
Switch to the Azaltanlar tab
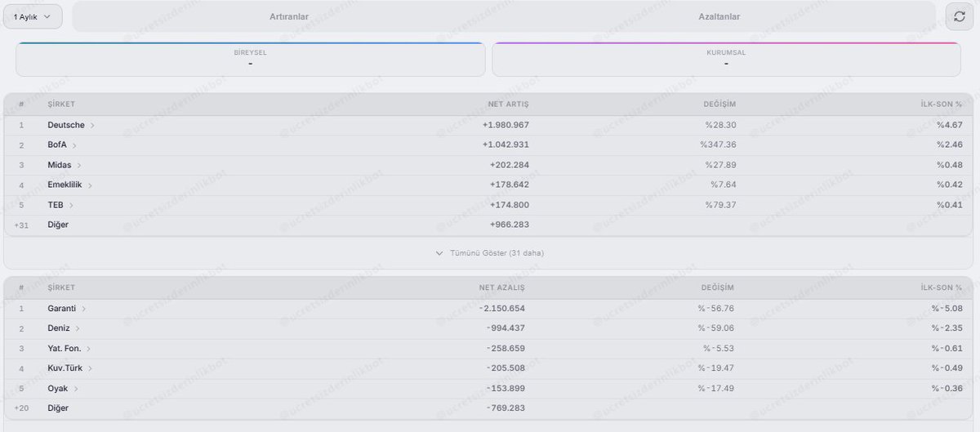719,16
